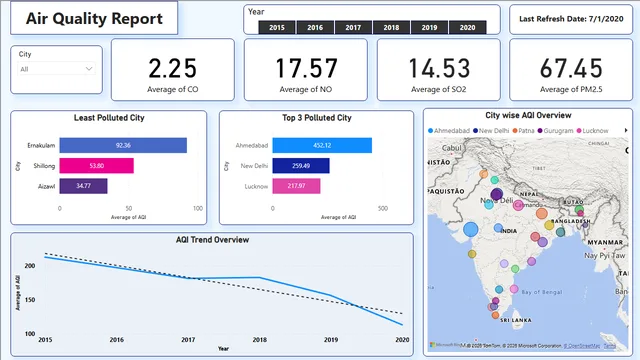
Task: Select the Ernakulam bar showing 92.36
Action: coord(123,145)
